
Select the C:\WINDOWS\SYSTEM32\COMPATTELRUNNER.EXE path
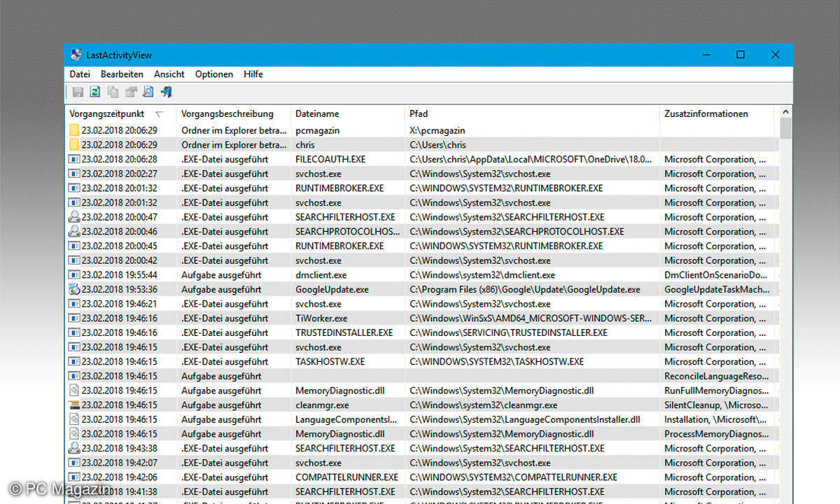(513, 477)
